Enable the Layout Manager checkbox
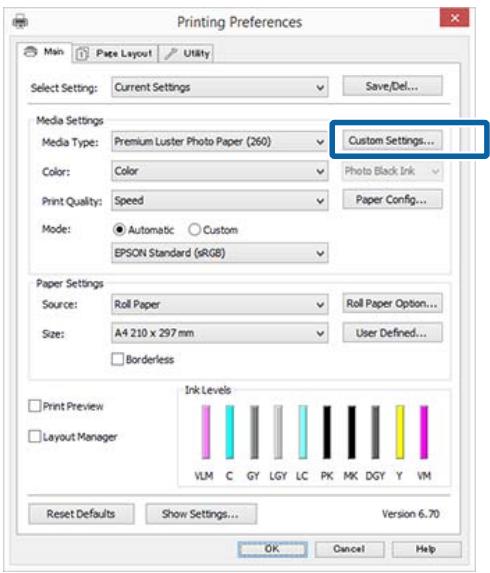This screenshot has height=573, width=490. click(34, 436)
